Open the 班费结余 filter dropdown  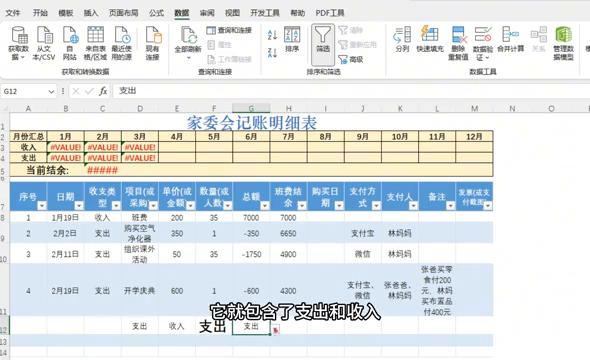pos(302,205)
